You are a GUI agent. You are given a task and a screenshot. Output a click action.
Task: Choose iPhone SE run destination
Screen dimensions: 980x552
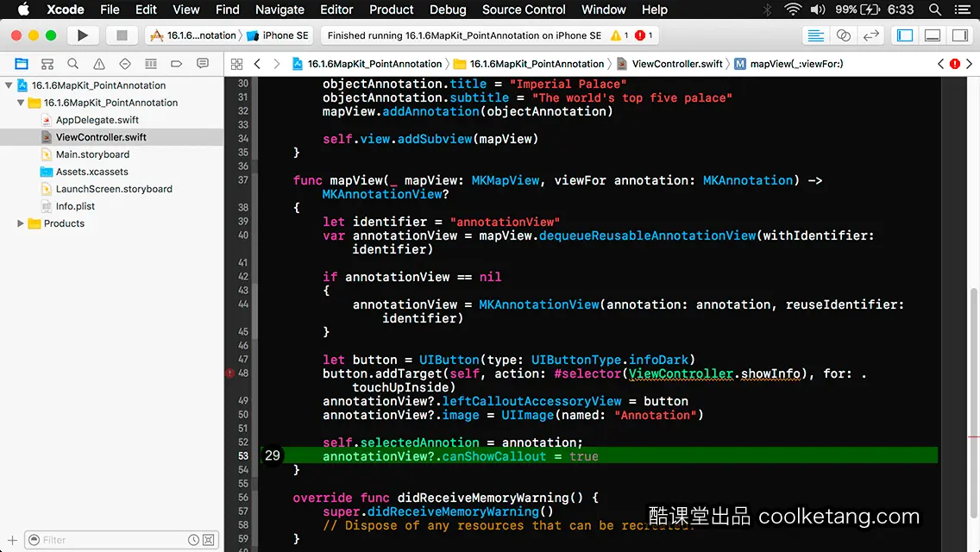[278, 35]
